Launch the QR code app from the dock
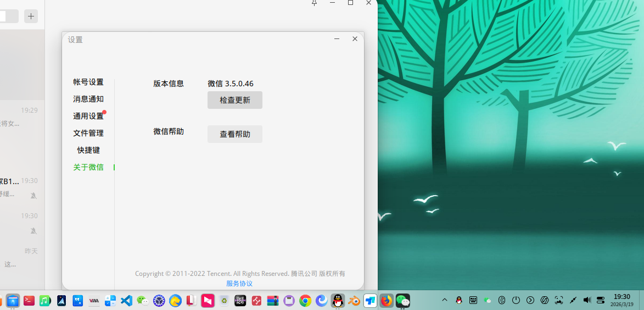Viewport: 644px width, 310px height. [240, 301]
